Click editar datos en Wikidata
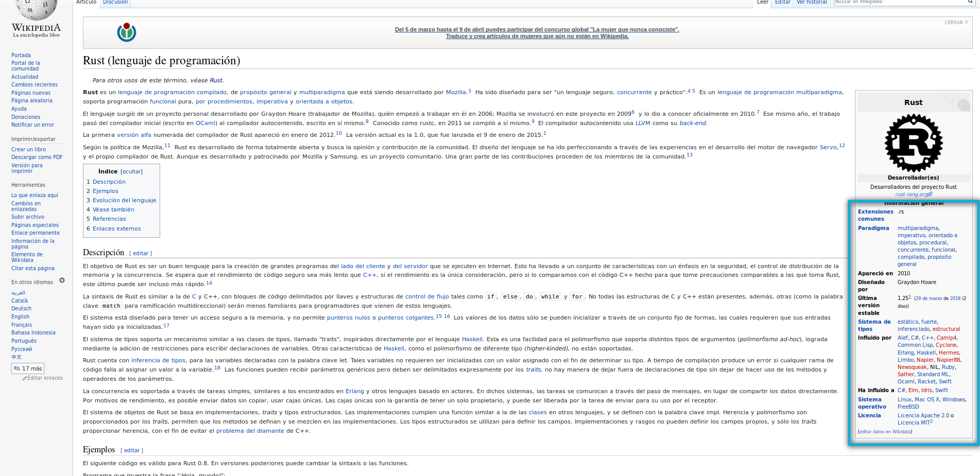Viewport: 980px width, 476px height. click(885, 432)
